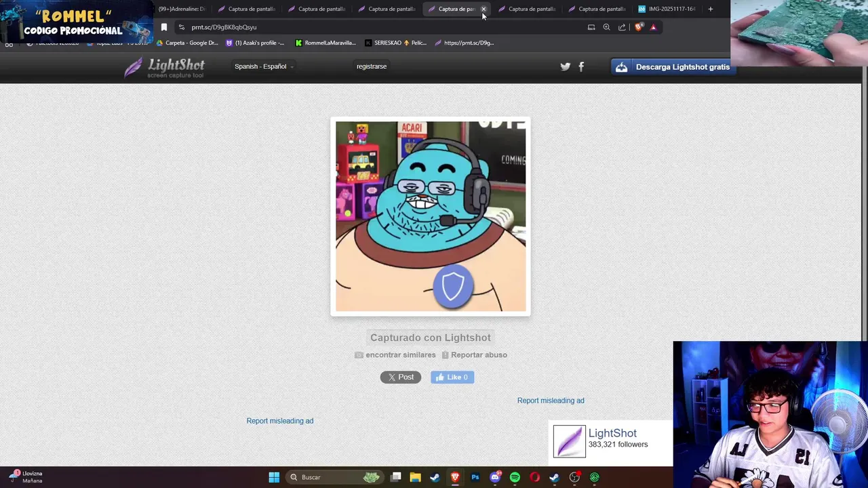Open File Explorer from taskbar
The image size is (868, 488).
(x=415, y=477)
